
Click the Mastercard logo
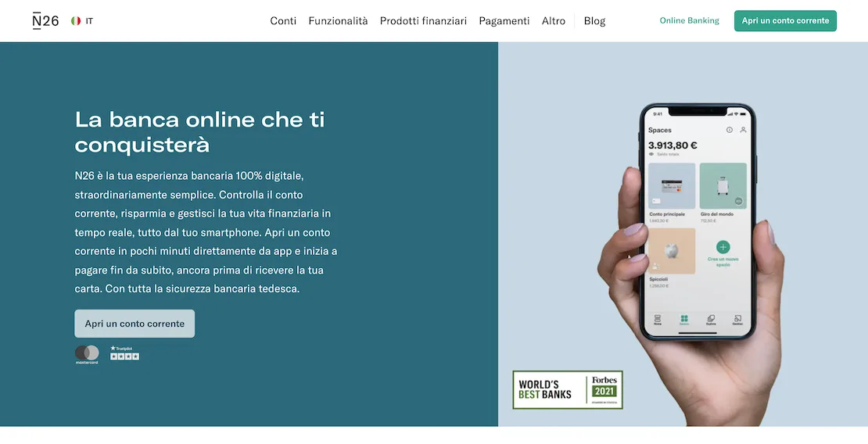click(x=87, y=354)
